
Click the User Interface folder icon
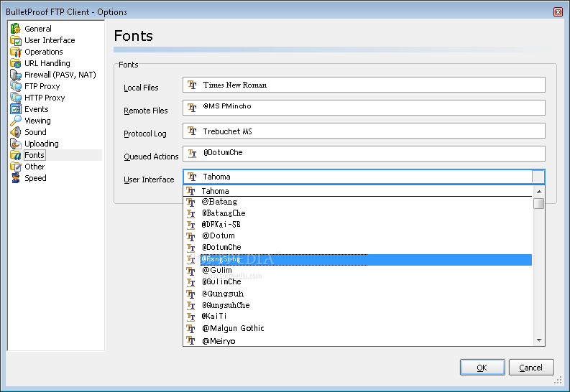16,40
